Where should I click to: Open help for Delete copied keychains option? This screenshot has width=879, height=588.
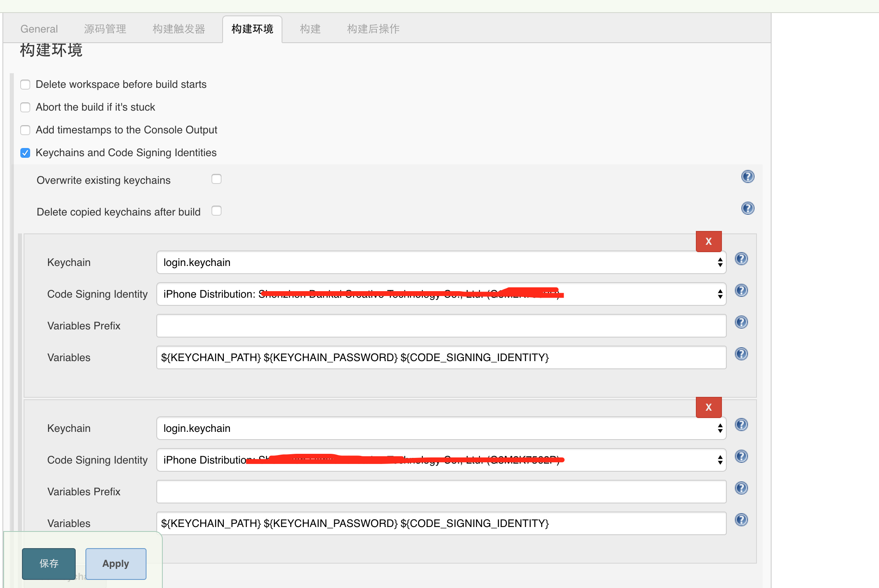click(748, 209)
